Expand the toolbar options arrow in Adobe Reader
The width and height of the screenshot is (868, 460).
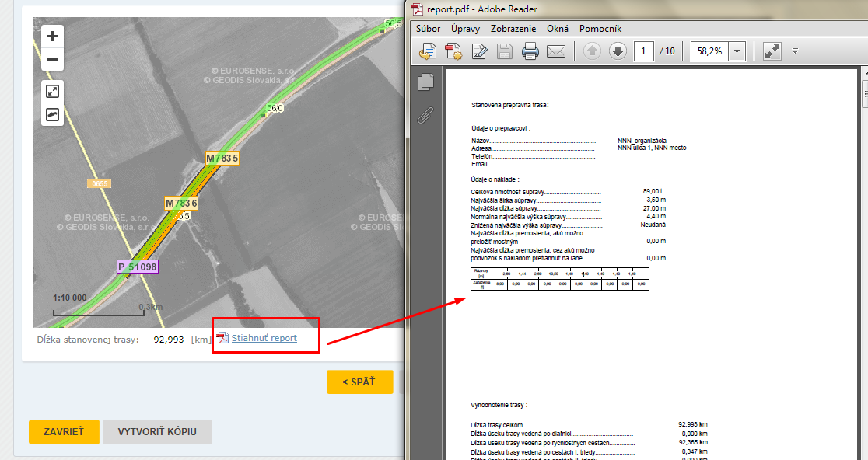pyautogui.click(x=795, y=51)
